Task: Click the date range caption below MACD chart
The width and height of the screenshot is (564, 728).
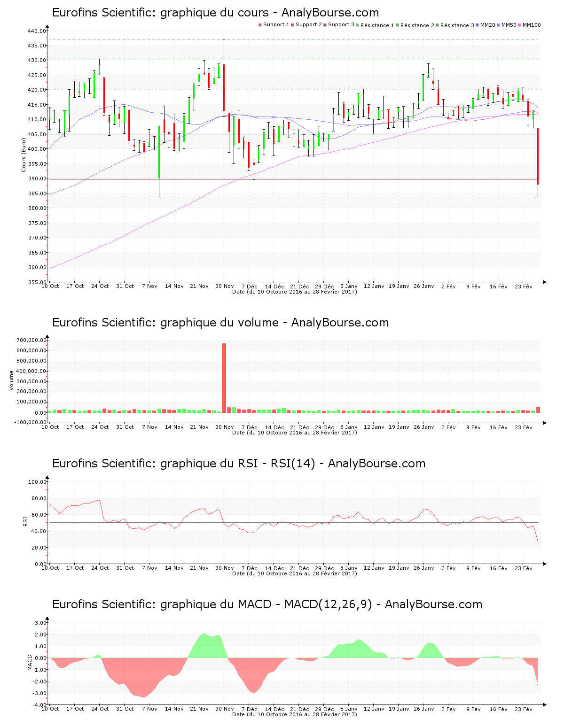Action: [x=295, y=714]
